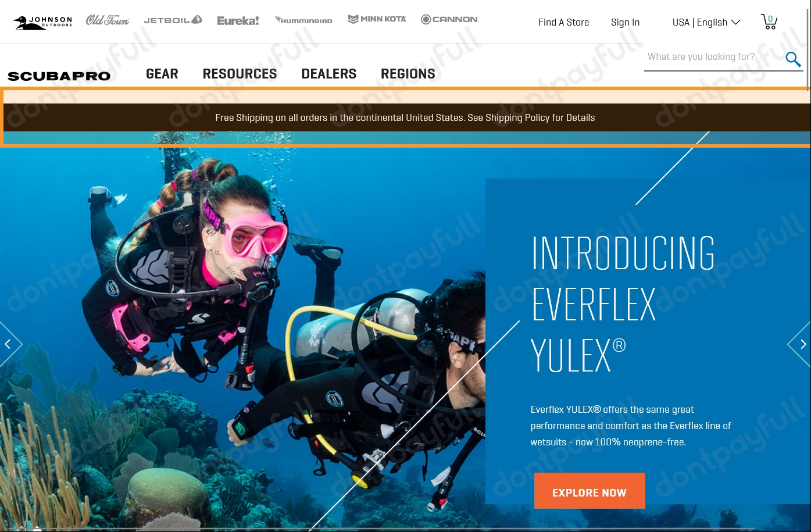Show previous slide with left arrow
Screen dimensions: 811x532
[9, 344]
